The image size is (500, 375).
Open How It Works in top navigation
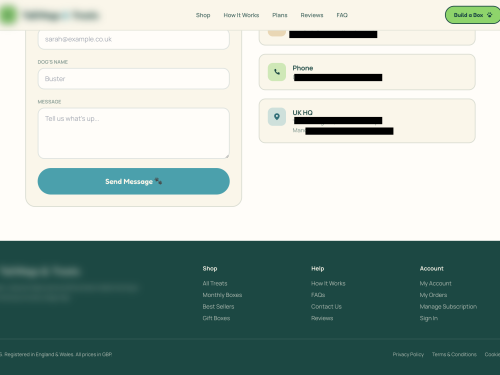click(x=241, y=15)
